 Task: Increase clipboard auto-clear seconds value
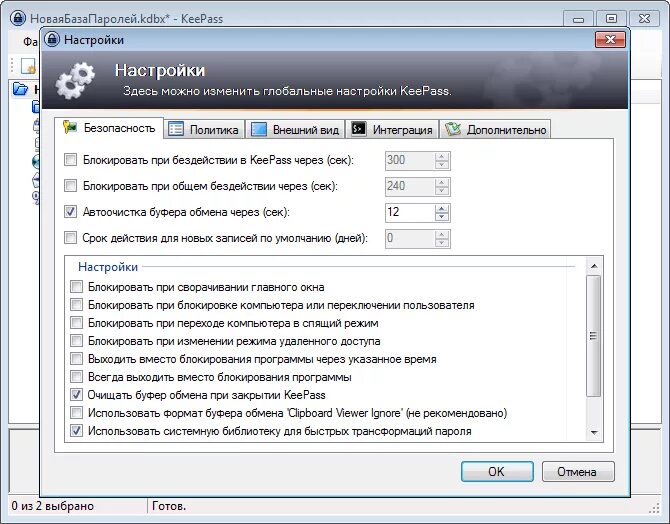442,208
